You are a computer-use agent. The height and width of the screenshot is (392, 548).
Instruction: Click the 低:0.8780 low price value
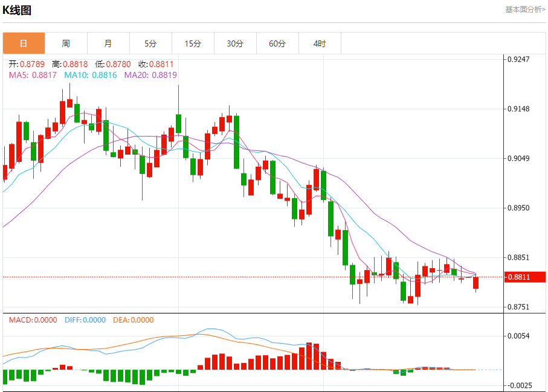tap(113, 64)
